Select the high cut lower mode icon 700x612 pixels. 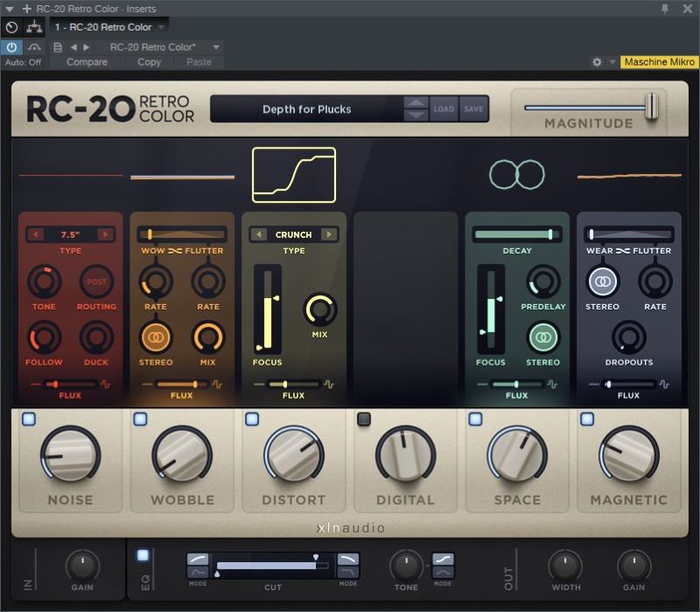click(347, 573)
